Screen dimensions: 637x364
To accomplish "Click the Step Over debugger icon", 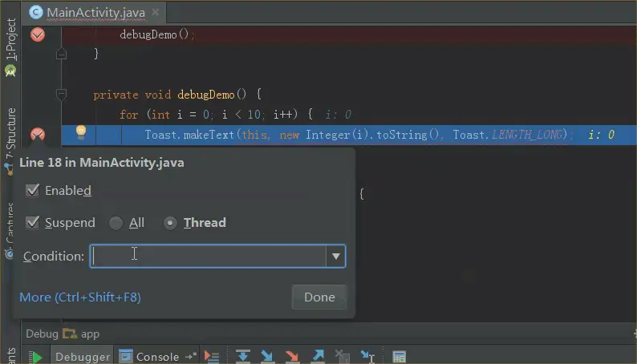I will [243, 356].
